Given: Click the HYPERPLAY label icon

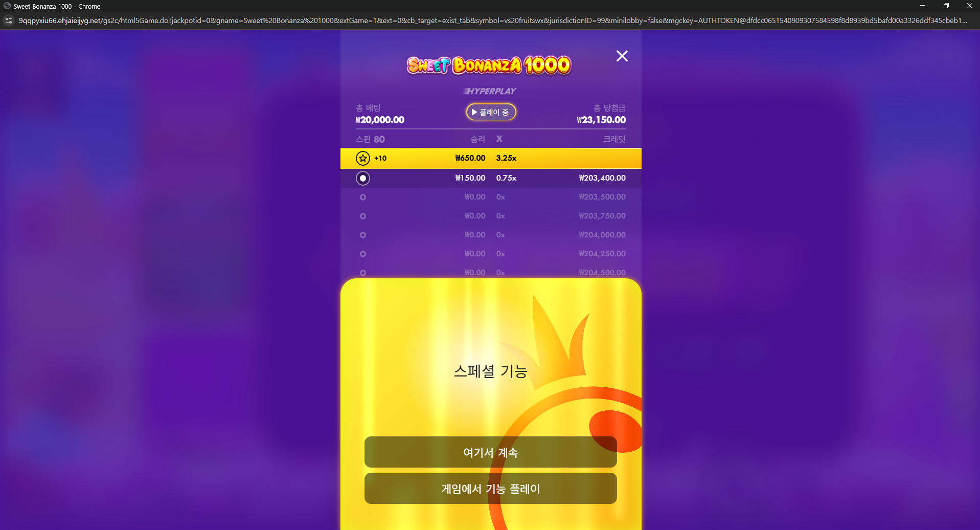Looking at the screenshot, I should [490, 91].
